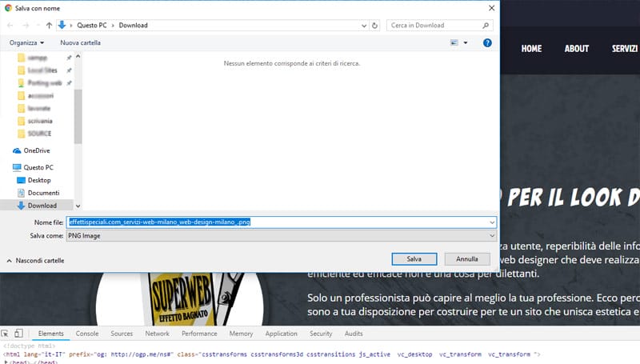
Task: Collapse folders with Nascondi cartelle
Action: tap(36, 260)
